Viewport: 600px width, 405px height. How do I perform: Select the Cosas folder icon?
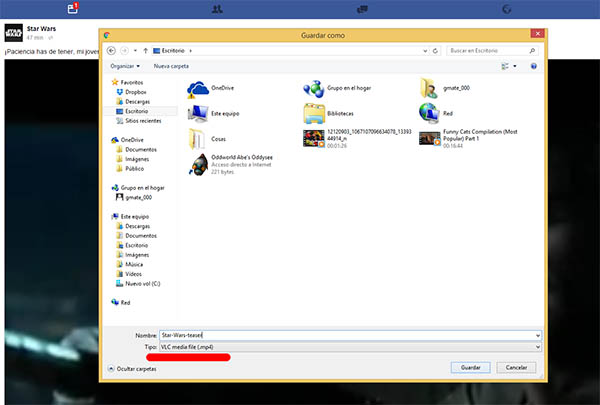(197, 139)
